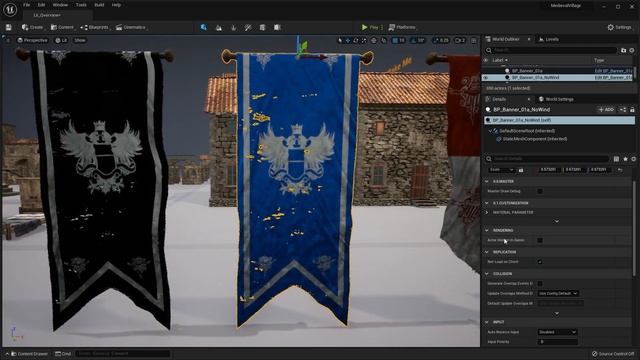Image resolution: width=640 pixels, height=360 pixels.
Task: Open the viewport Show menu
Action: click(x=80, y=40)
